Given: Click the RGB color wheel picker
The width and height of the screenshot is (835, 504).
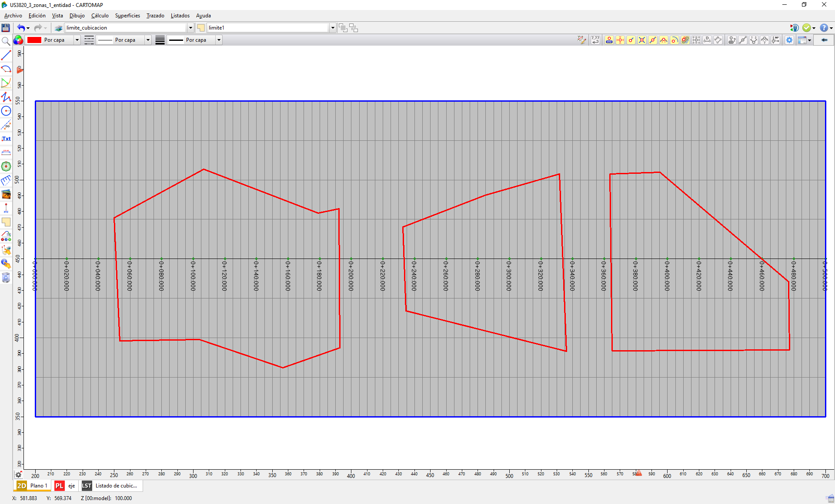Looking at the screenshot, I should point(18,40).
